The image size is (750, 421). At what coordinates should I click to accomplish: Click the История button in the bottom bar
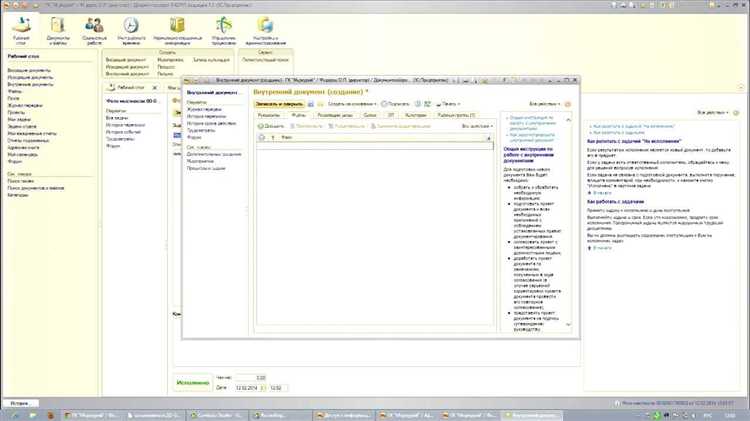click(x=18, y=402)
